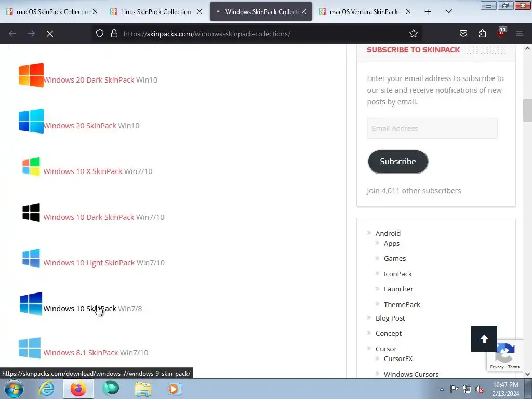
Task: Click the Windows 8.1 SkinPack logo
Action: (30, 348)
